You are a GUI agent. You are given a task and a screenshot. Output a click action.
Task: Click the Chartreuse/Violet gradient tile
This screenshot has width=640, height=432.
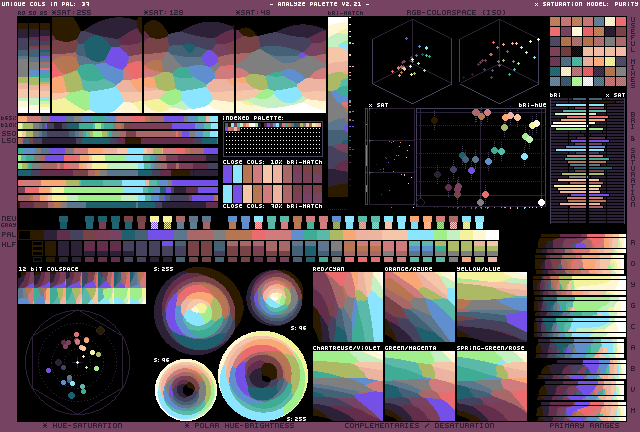(347, 385)
